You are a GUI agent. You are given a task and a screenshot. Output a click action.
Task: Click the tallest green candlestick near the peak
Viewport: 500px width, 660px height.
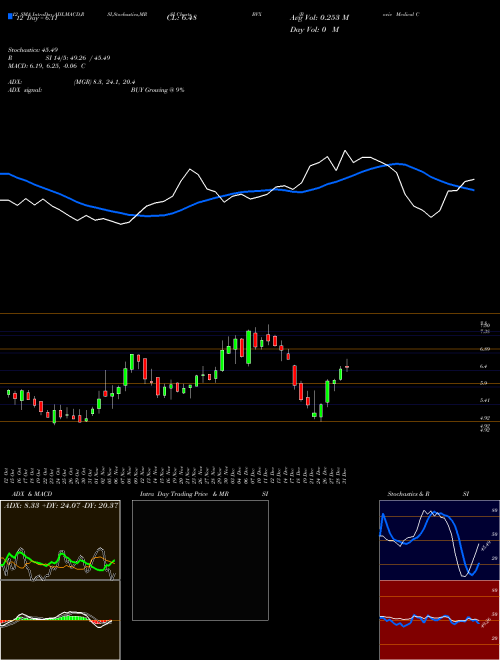point(248,347)
